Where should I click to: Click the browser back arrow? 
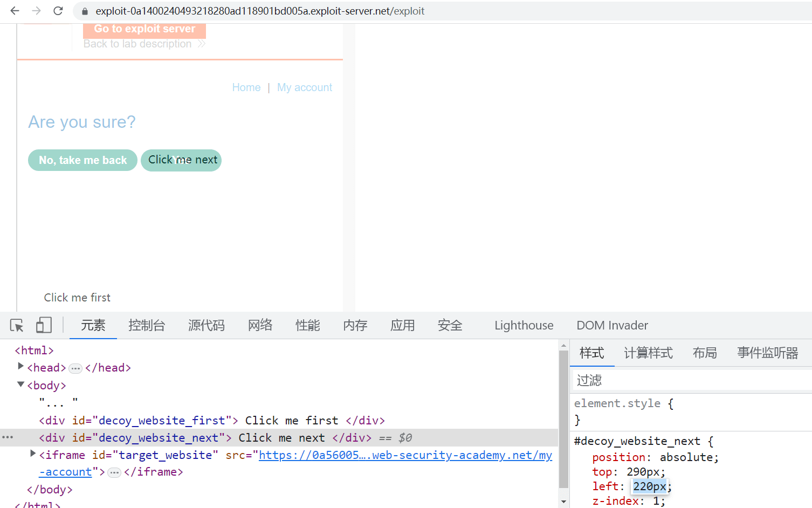tap(15, 11)
